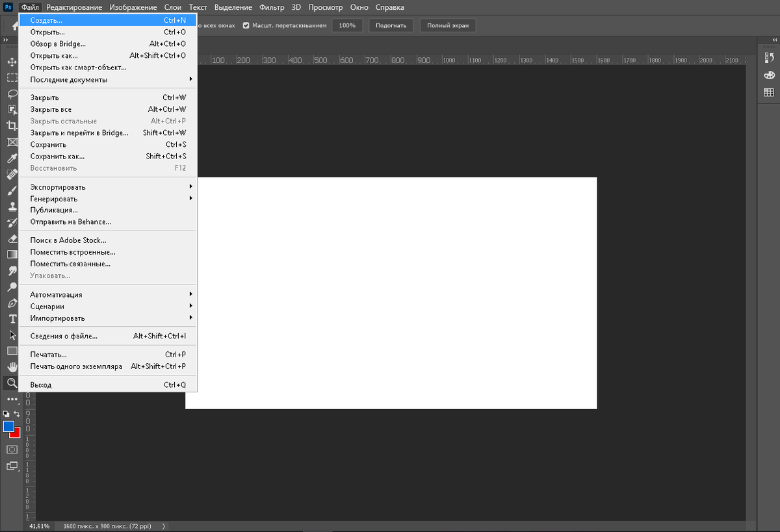Image resolution: width=780 pixels, height=532 pixels.
Task: Expand the Экспортировать submenu
Action: (107, 187)
